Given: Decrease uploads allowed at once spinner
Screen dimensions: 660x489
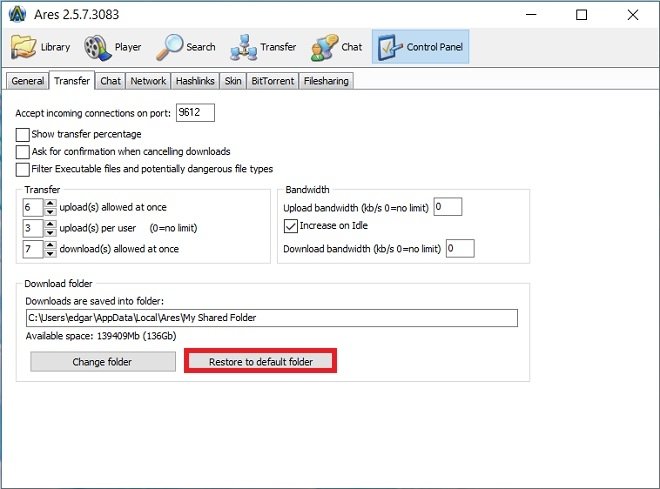Looking at the screenshot, I should pyautogui.click(x=50, y=211).
